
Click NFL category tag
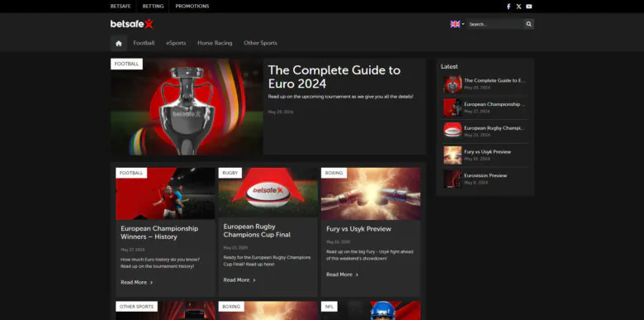tap(329, 307)
